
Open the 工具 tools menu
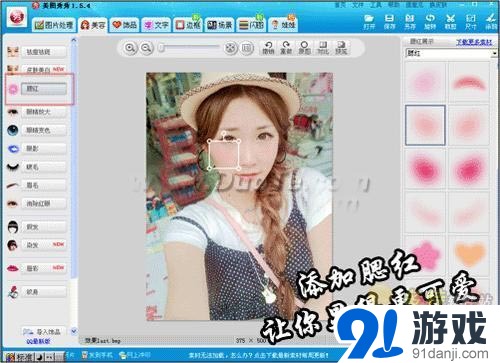pyautogui.click(x=375, y=5)
